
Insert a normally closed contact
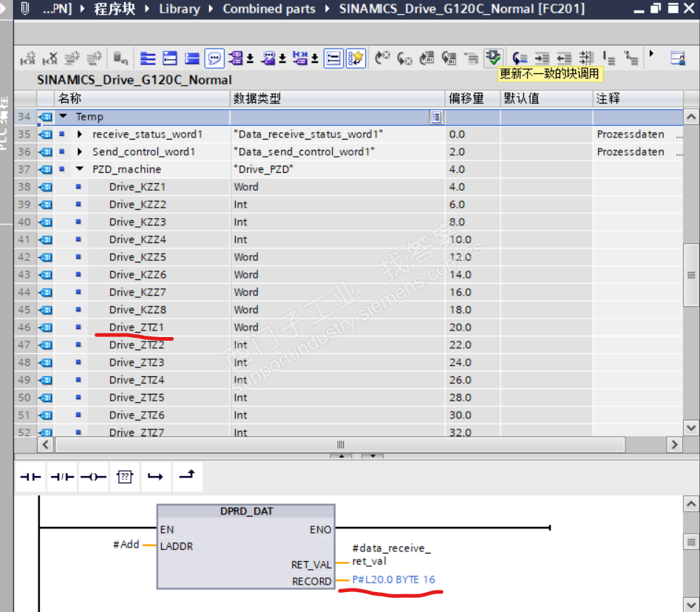click(x=62, y=477)
